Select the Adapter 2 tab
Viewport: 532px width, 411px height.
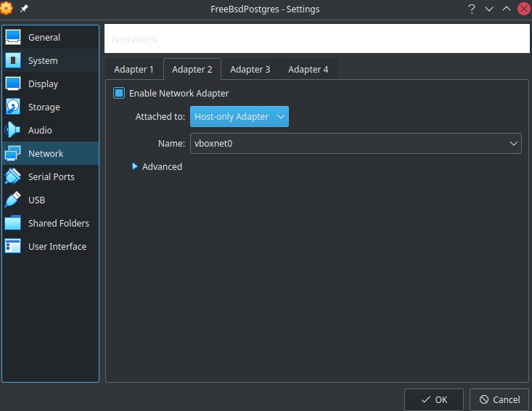click(192, 69)
